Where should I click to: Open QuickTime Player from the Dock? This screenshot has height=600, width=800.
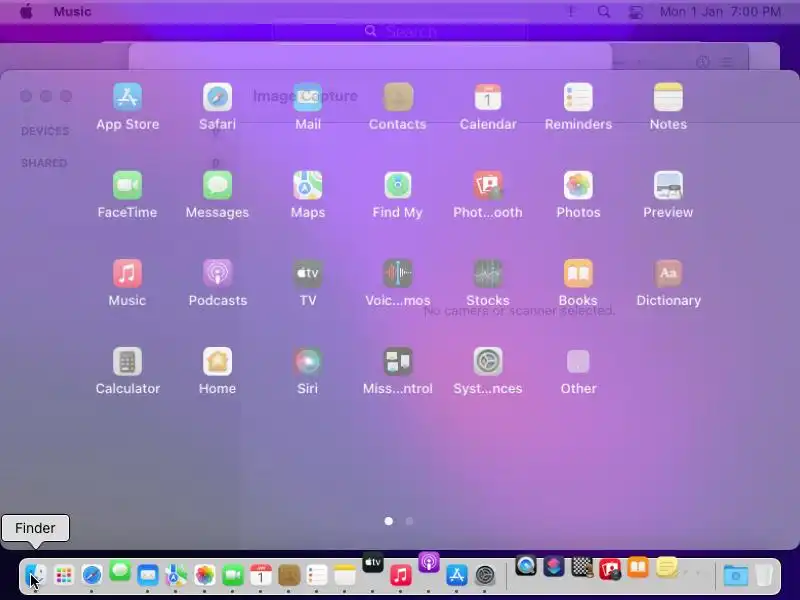point(526,566)
